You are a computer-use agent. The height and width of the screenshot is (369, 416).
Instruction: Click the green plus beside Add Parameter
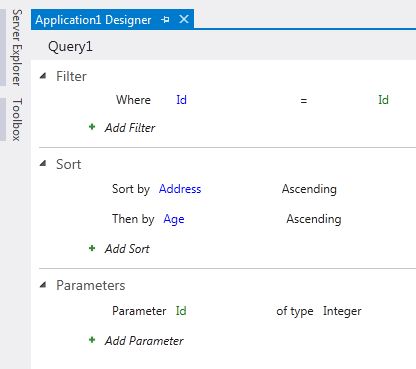click(92, 340)
